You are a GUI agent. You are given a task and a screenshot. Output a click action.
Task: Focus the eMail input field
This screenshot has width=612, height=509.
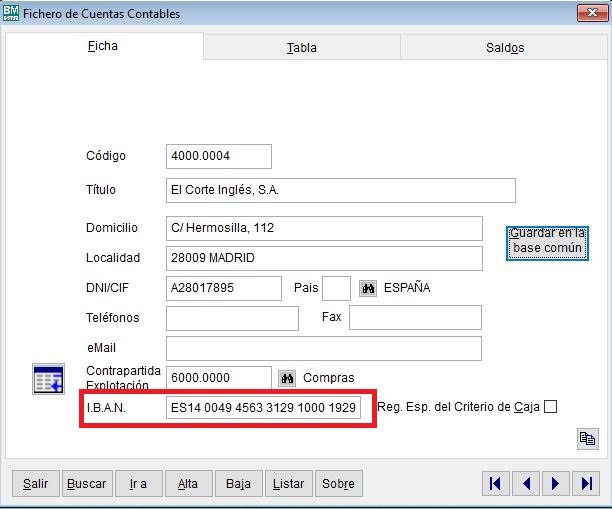coord(323,348)
